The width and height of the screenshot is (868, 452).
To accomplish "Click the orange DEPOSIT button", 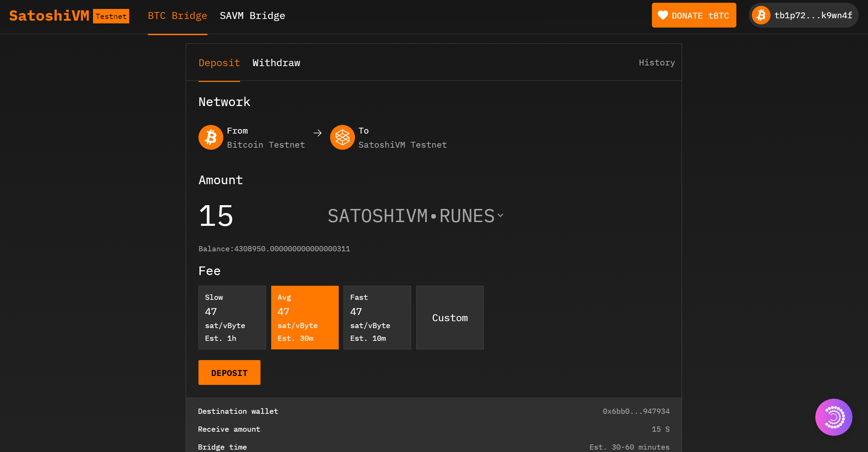I will [x=229, y=372].
